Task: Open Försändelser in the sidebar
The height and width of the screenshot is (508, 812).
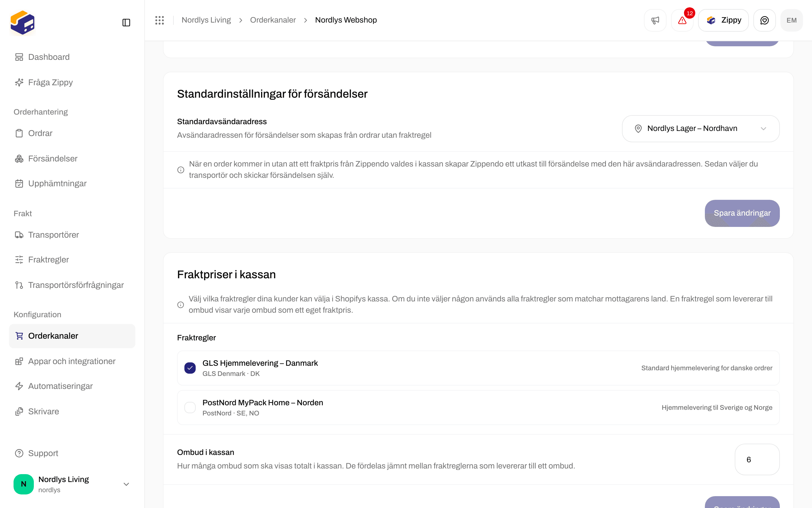Action: (x=72, y=159)
